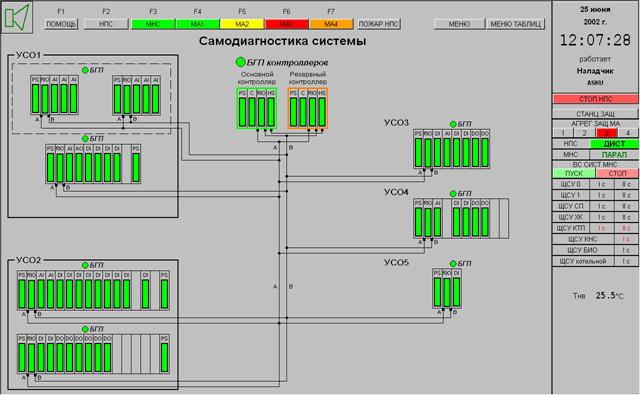
Task: Open the МА1 pump unit tab
Action: tap(197, 24)
